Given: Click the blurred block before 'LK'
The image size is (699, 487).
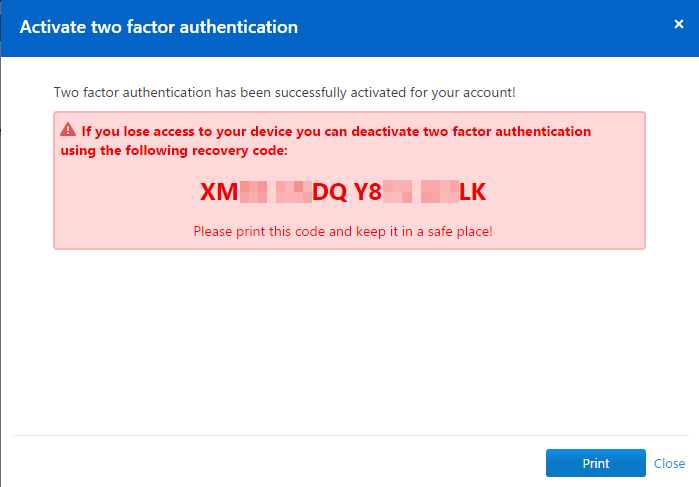Looking at the screenshot, I should (440, 192).
